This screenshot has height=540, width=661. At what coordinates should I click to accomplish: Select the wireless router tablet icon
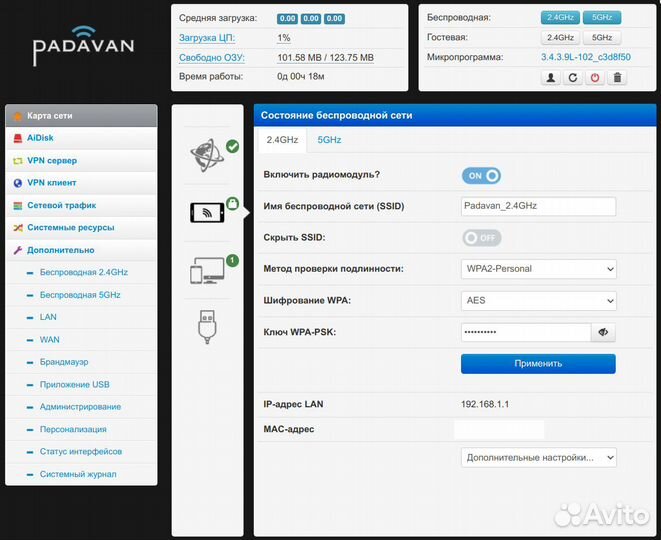coord(207,212)
